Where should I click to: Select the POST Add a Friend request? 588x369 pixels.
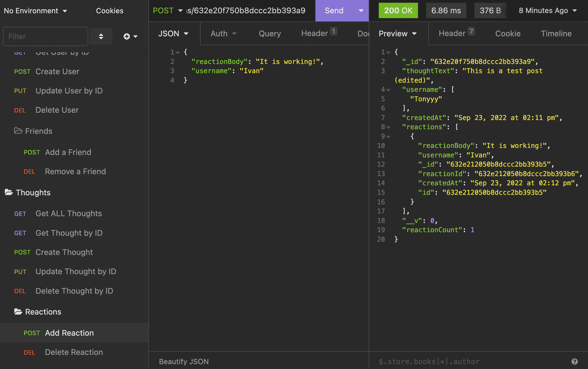click(x=74, y=152)
